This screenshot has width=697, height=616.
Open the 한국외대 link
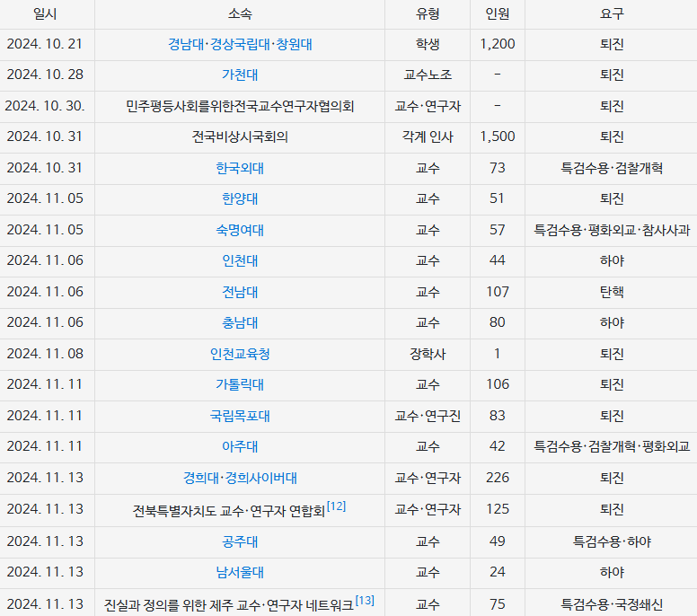click(240, 168)
